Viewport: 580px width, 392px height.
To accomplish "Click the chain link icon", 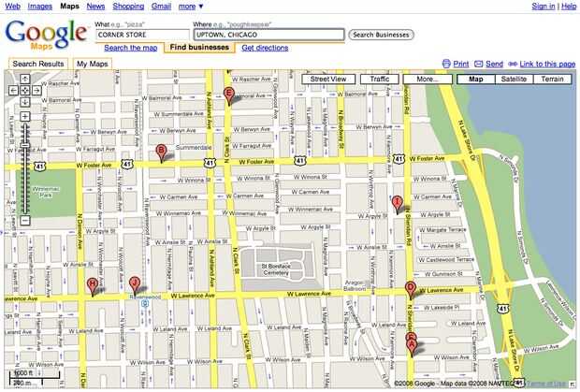I will point(513,64).
